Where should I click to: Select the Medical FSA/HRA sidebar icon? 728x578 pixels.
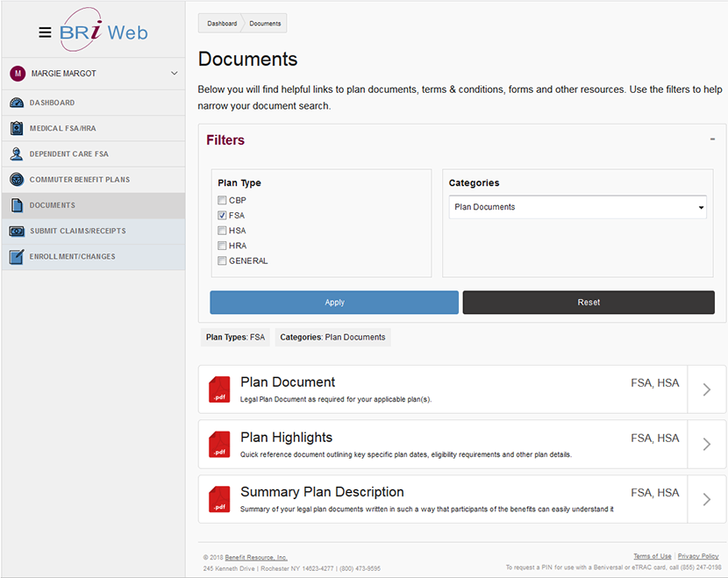(x=18, y=128)
